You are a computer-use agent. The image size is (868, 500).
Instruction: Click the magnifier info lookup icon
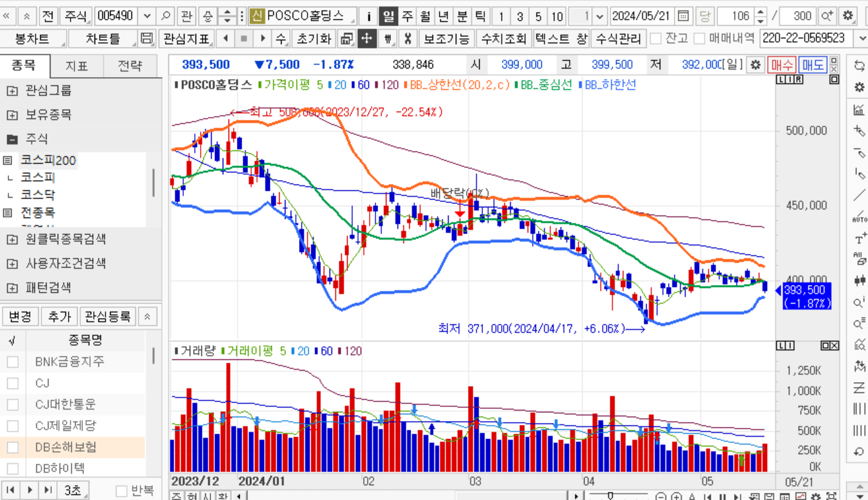coord(860,302)
